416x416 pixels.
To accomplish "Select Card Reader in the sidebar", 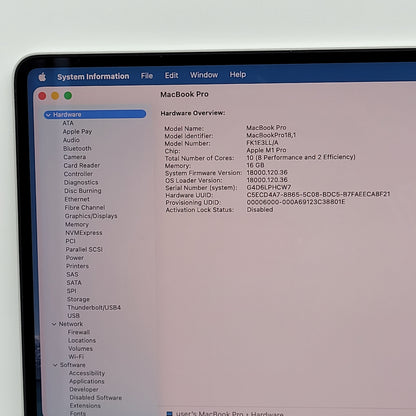I will 82,165.
